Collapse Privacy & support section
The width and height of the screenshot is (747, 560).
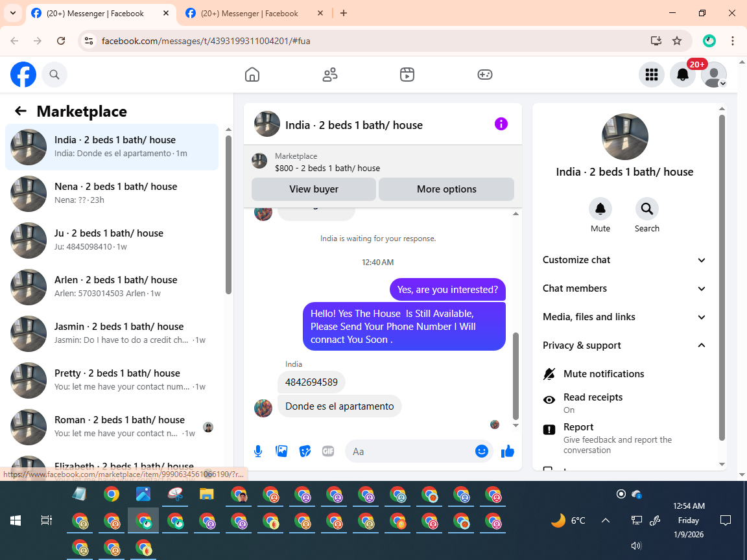click(x=624, y=345)
